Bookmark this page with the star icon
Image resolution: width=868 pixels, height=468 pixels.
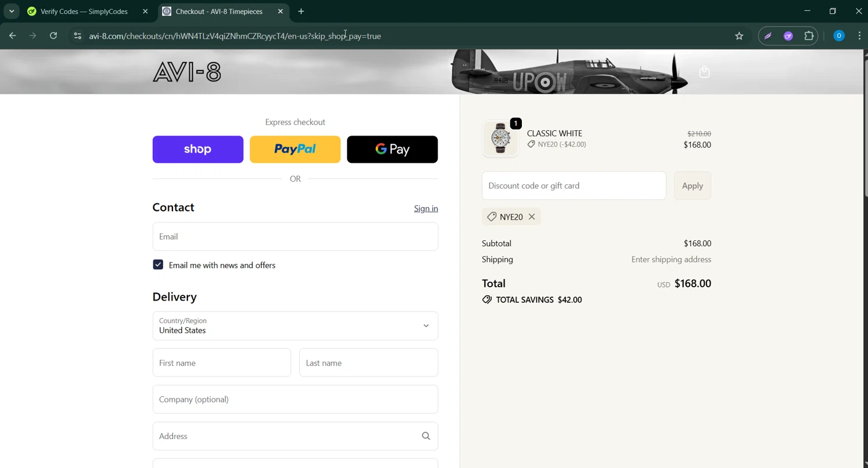pos(739,36)
